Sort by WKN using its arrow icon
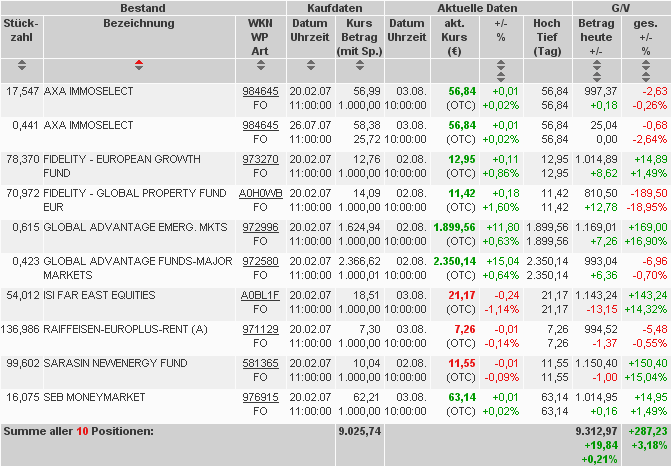671x466 pixels. tap(261, 65)
